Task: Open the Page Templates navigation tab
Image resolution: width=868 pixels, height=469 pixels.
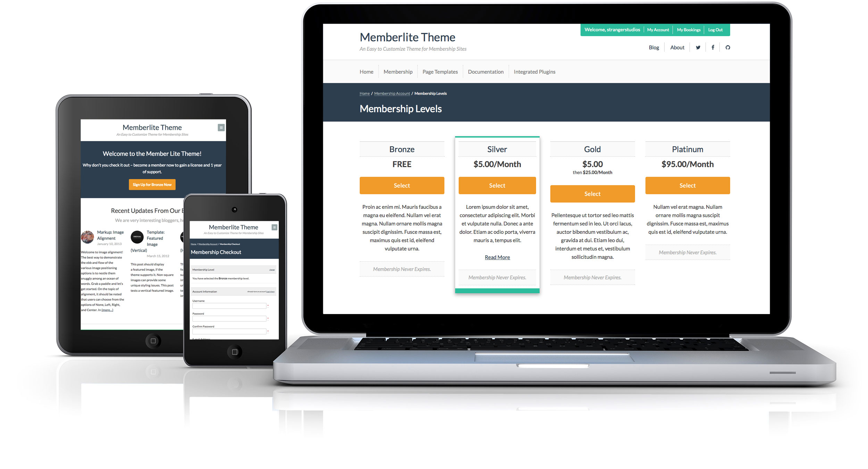Action: [440, 72]
